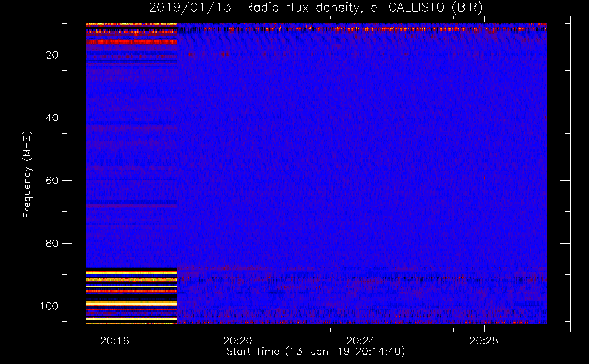Click the 20:28 time tick label
Image resolution: width=589 pixels, height=364 pixels.
click(483, 341)
